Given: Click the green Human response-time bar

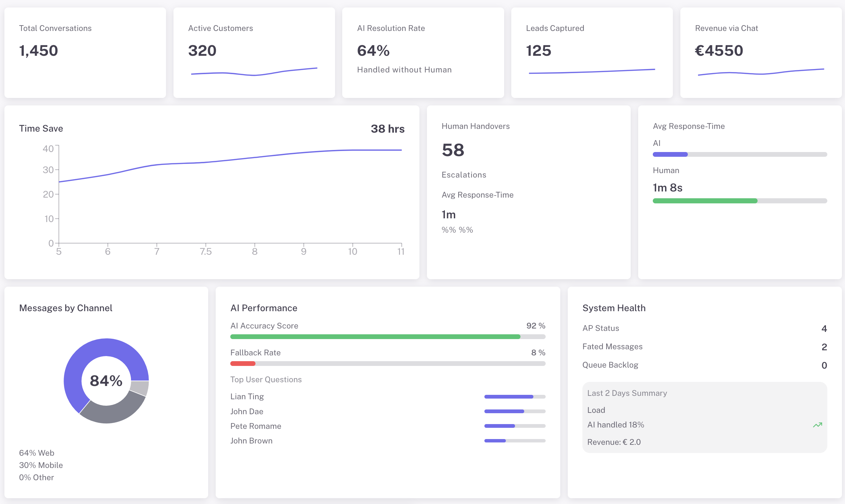Looking at the screenshot, I should click(705, 201).
